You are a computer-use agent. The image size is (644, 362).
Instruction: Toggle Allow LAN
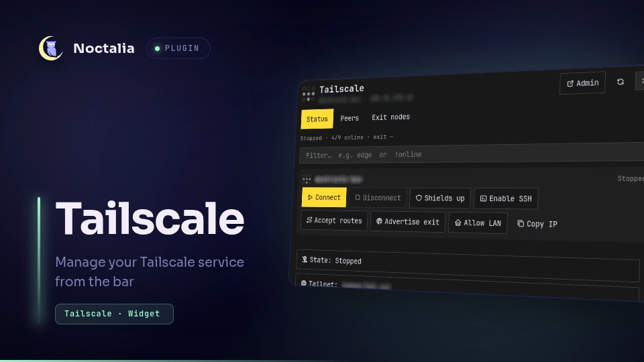[478, 223]
